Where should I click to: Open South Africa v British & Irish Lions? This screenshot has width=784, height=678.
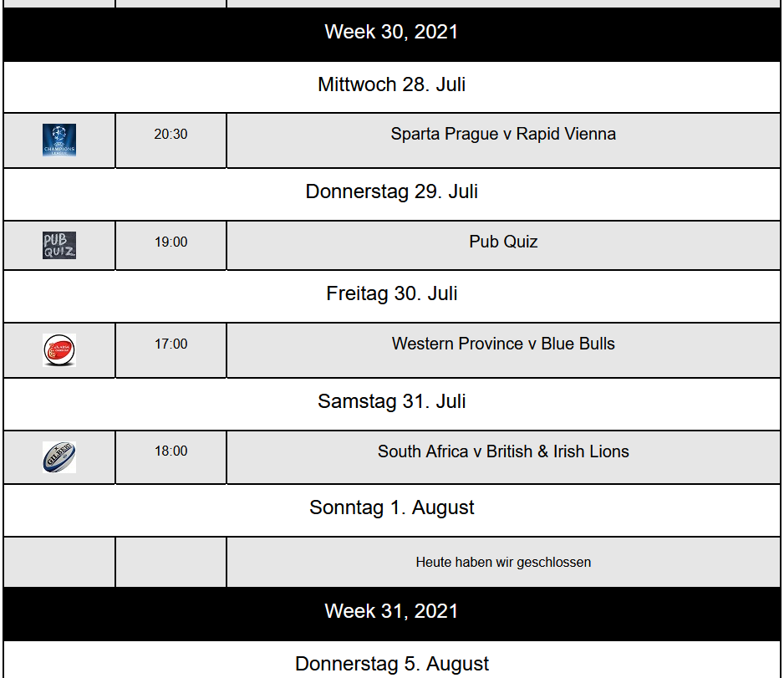click(503, 451)
